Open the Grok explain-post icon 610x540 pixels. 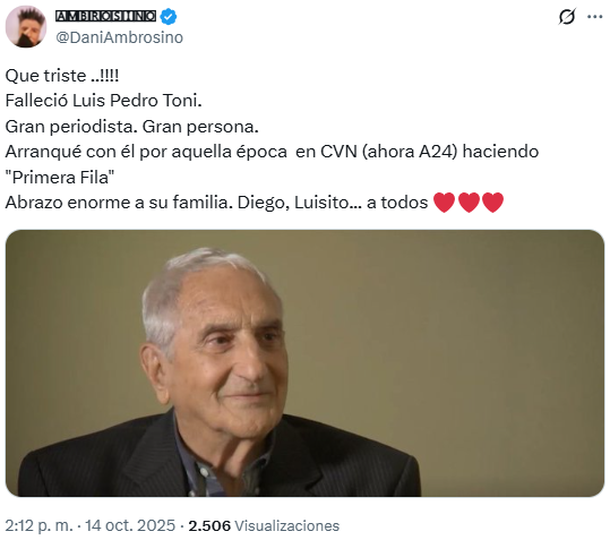566,17
